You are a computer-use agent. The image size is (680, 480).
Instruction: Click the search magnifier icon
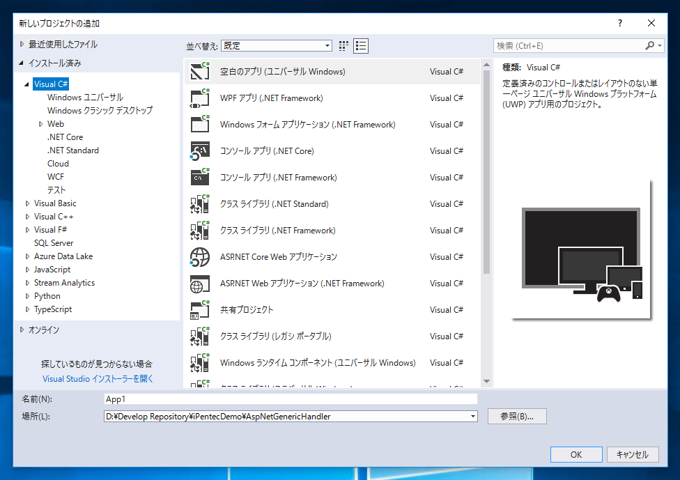coord(649,46)
